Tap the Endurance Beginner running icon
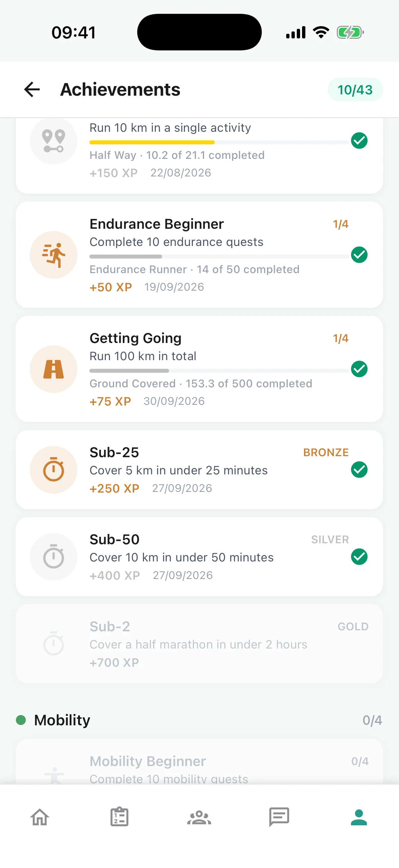The width and height of the screenshot is (399, 868). pyautogui.click(x=54, y=255)
